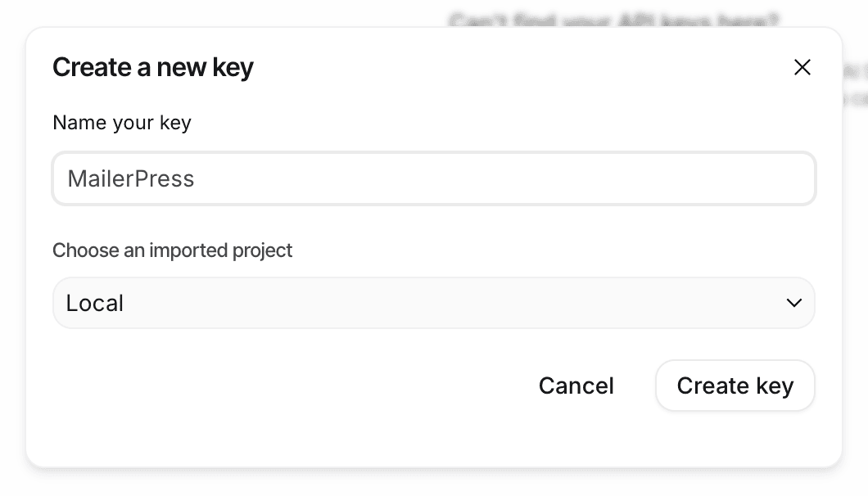868x496 pixels.
Task: Click the 'Create a new key' dialog title
Action: [152, 67]
